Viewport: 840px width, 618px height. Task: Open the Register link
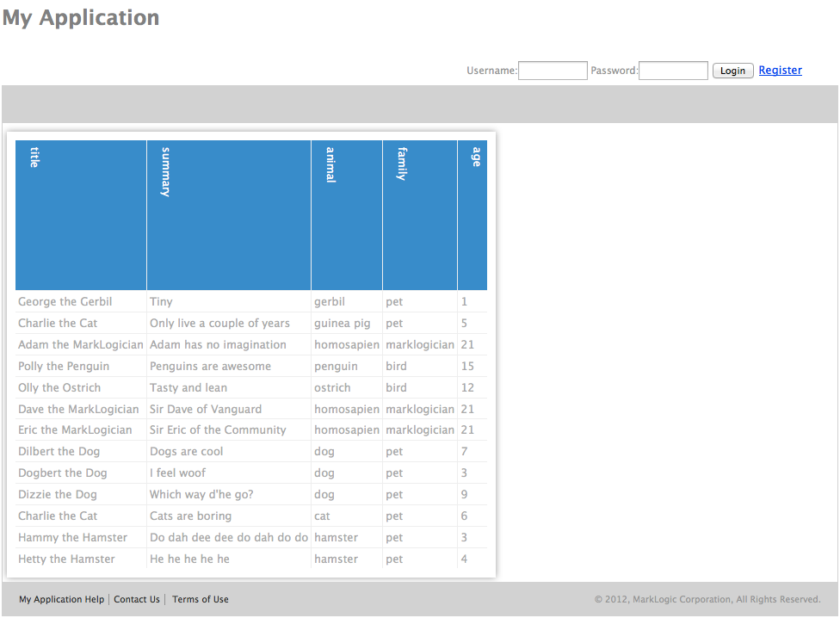[x=780, y=71]
